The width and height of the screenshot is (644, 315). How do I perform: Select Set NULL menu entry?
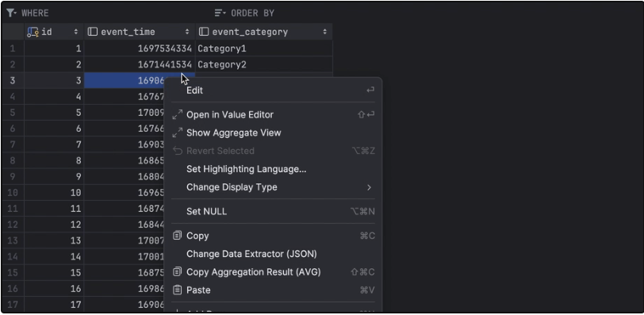coord(273,212)
